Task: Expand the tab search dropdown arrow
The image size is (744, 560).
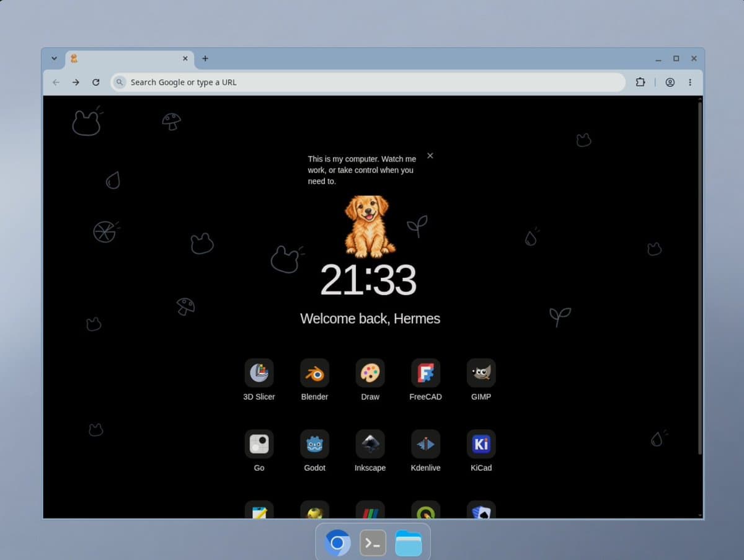Action: click(54, 58)
